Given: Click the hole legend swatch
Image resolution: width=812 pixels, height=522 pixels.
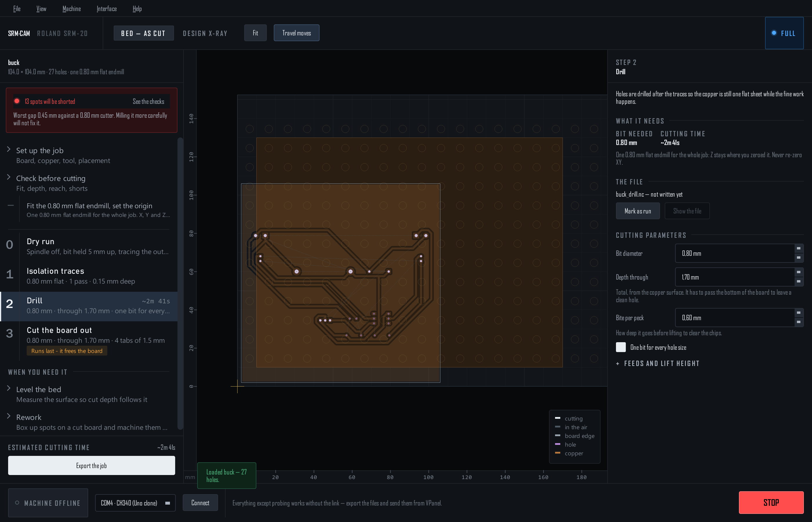Looking at the screenshot, I should click(557, 444).
